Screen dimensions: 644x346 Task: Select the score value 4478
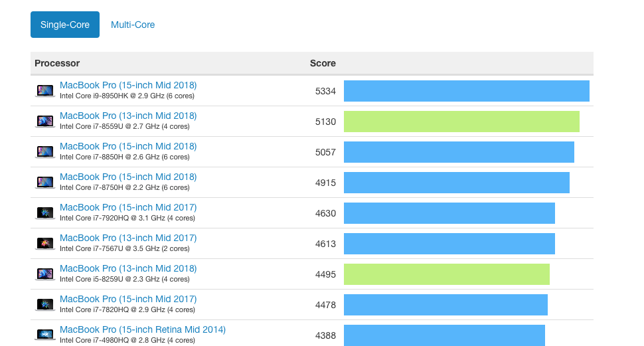[326, 305]
